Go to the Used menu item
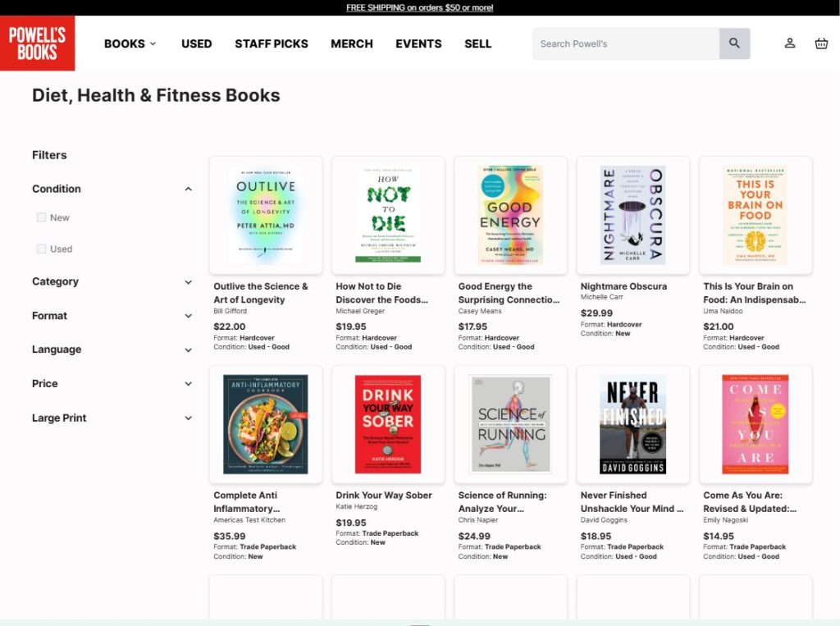The width and height of the screenshot is (840, 626). pyautogui.click(x=197, y=44)
